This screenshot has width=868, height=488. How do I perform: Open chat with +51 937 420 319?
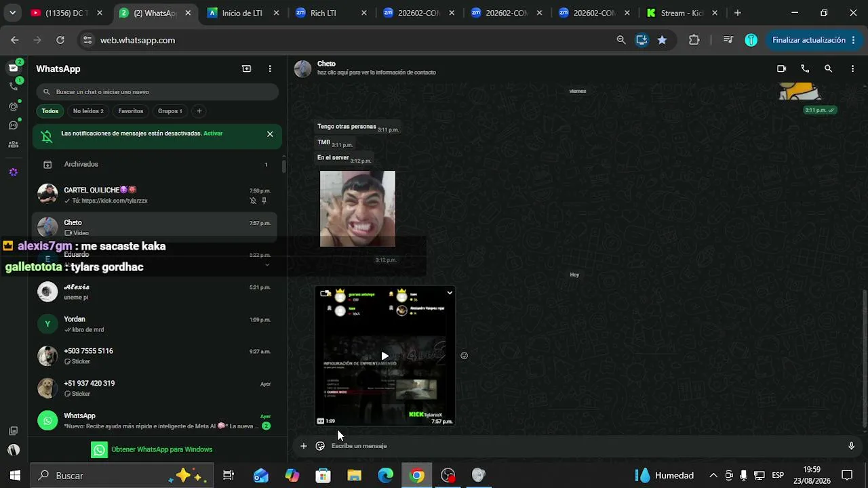coord(155,388)
